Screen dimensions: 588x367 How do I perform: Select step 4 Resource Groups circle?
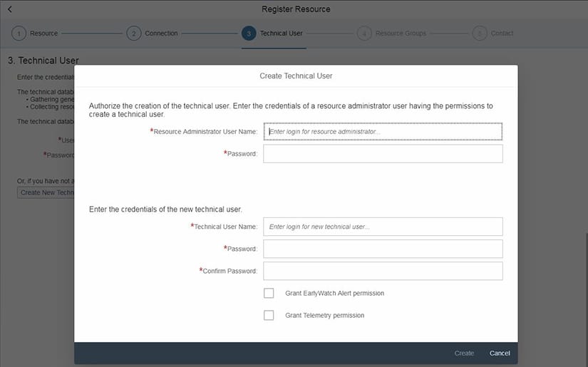pos(364,33)
